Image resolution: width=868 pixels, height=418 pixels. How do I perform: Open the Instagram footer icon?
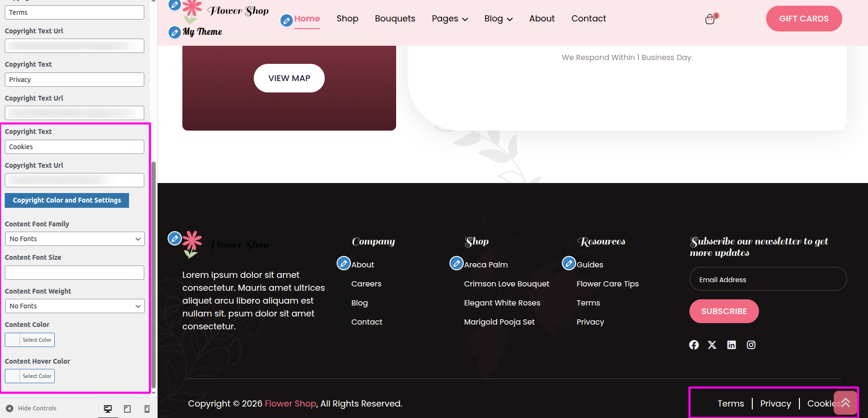[751, 345]
